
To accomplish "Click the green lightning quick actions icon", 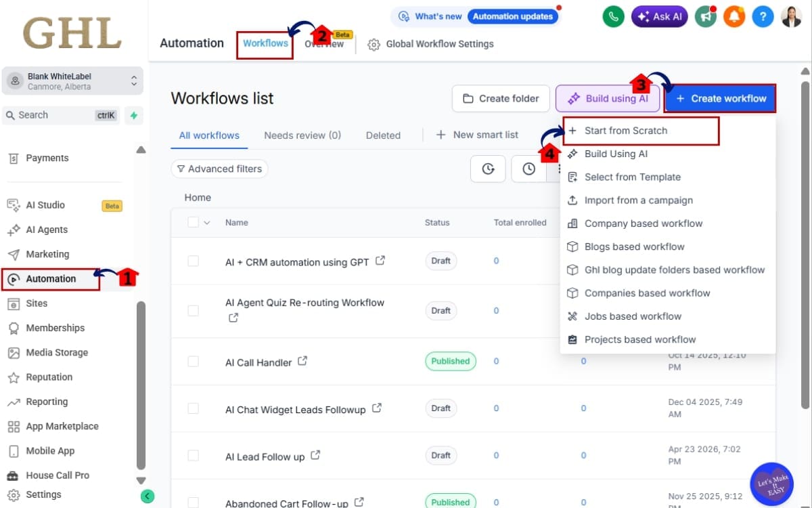I will (x=134, y=115).
